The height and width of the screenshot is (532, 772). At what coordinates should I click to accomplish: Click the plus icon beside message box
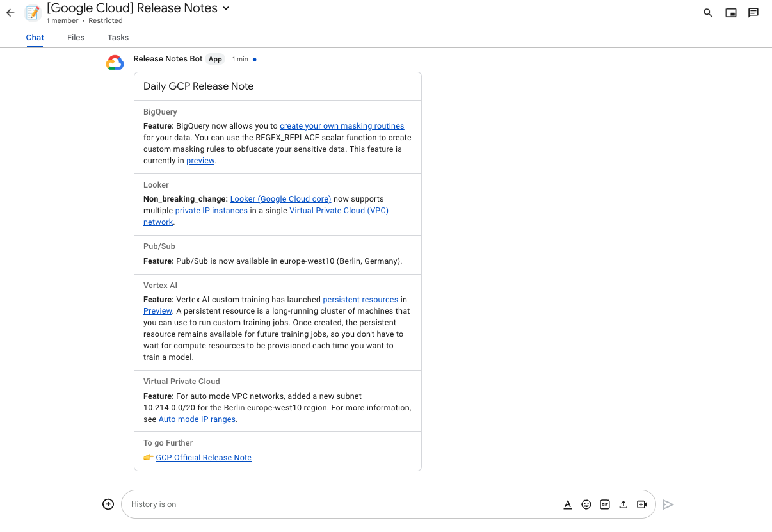tap(108, 504)
